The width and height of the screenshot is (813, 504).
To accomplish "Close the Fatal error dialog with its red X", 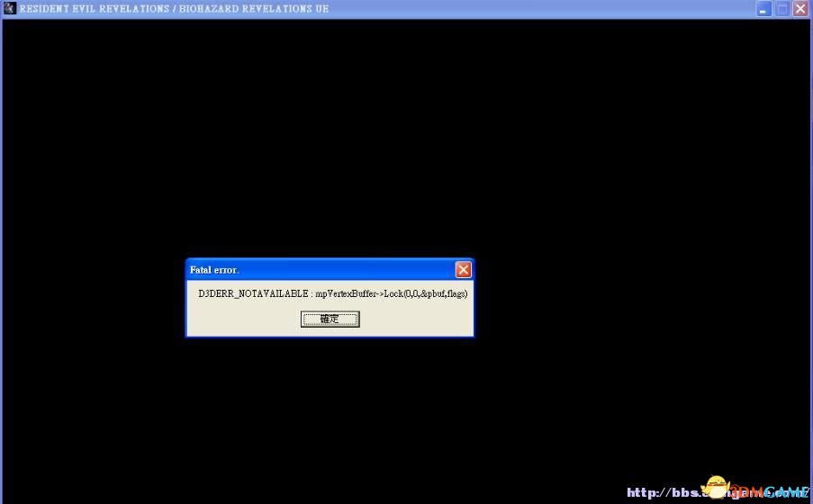I will 463,270.
